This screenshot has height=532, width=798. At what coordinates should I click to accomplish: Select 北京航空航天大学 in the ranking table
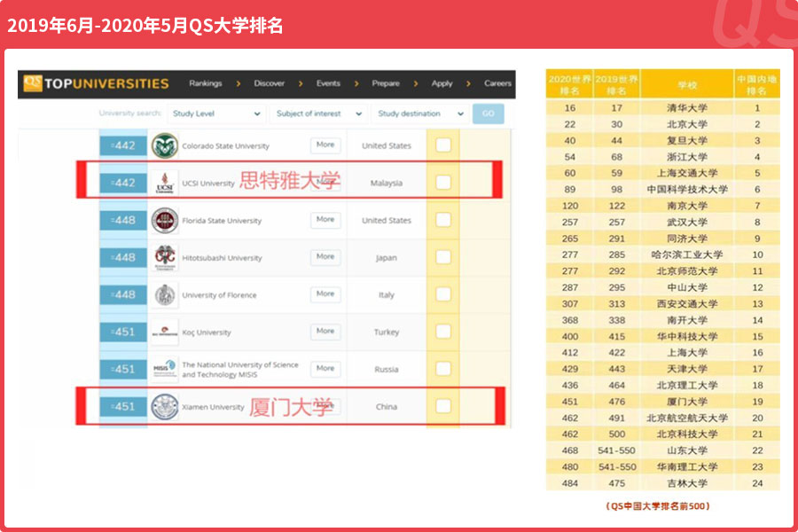[x=687, y=418]
